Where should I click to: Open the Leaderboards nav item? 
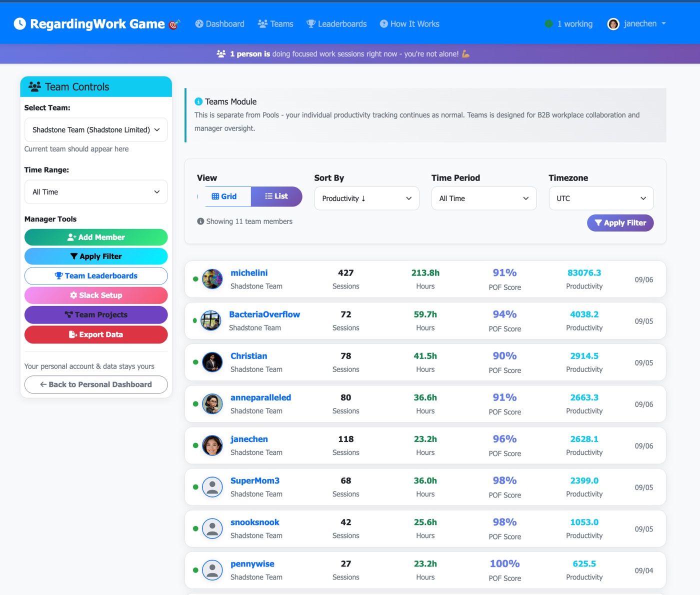[336, 24]
